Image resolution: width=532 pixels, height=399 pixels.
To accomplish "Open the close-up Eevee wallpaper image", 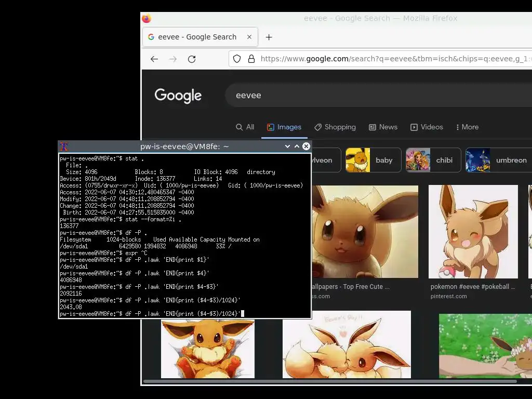I will pos(365,231).
